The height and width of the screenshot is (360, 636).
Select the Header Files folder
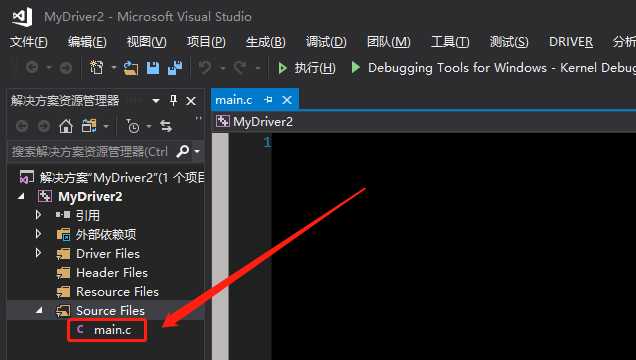tap(112, 273)
